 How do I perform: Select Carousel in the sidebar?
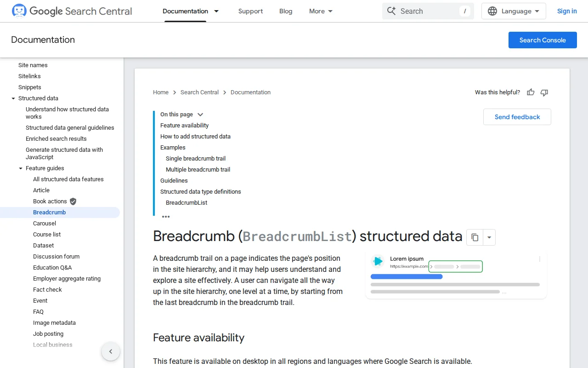click(x=45, y=223)
